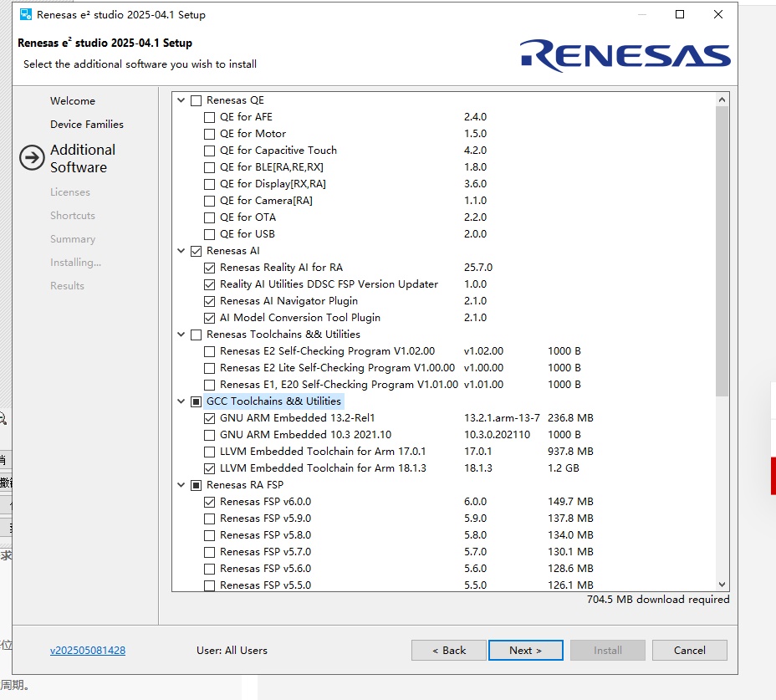Image resolution: width=776 pixels, height=700 pixels.
Task: Uncheck Renesas Reality AI for RA
Action: [209, 268]
